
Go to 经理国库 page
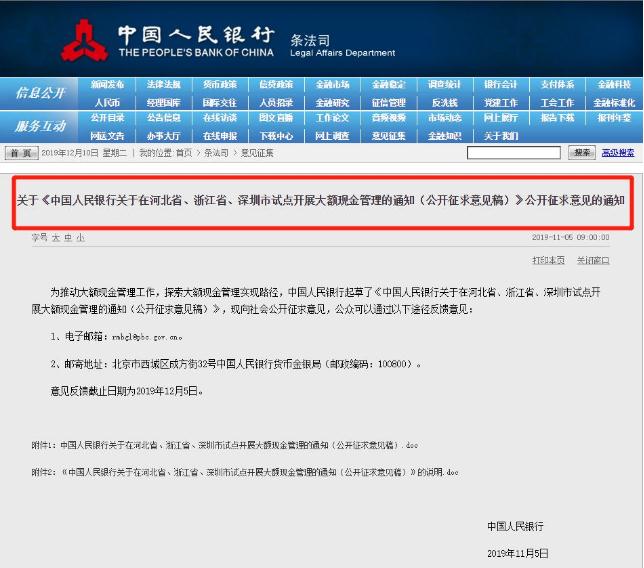(x=163, y=103)
